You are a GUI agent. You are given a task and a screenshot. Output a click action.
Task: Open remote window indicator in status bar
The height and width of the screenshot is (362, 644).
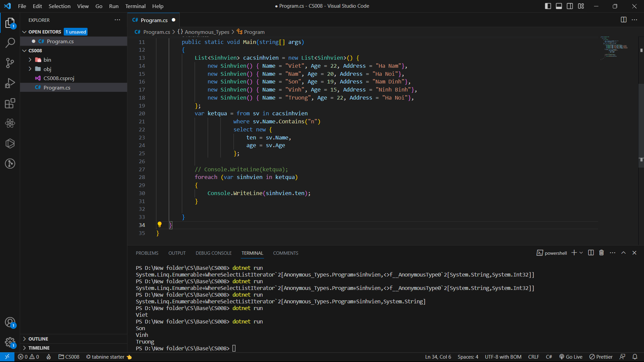[7, 357]
